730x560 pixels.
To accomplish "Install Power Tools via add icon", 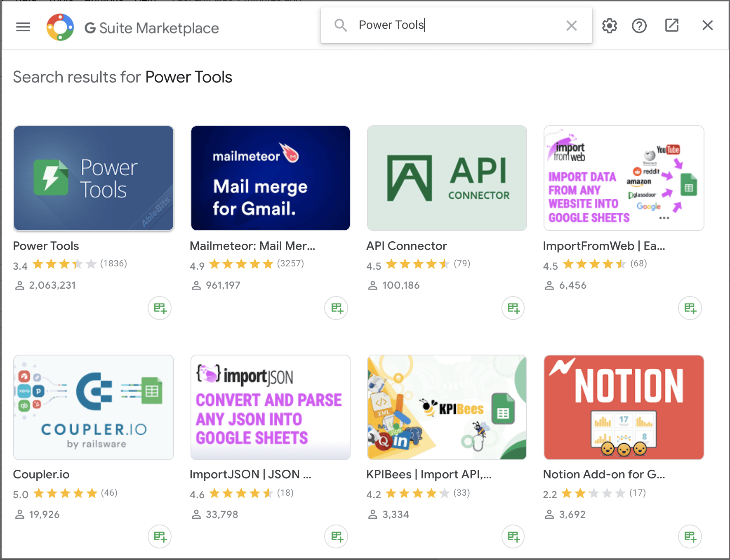I will point(160,308).
